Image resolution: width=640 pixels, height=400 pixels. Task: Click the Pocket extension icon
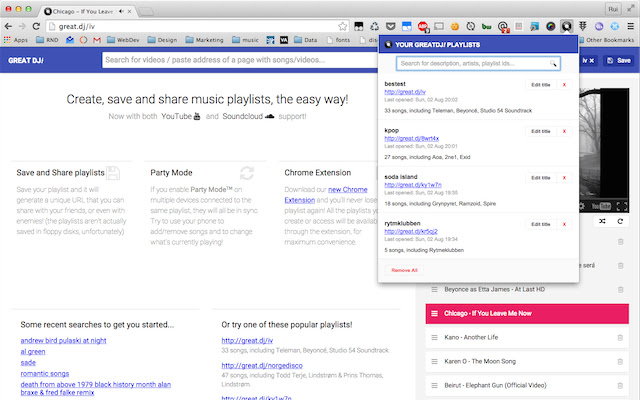click(391, 27)
